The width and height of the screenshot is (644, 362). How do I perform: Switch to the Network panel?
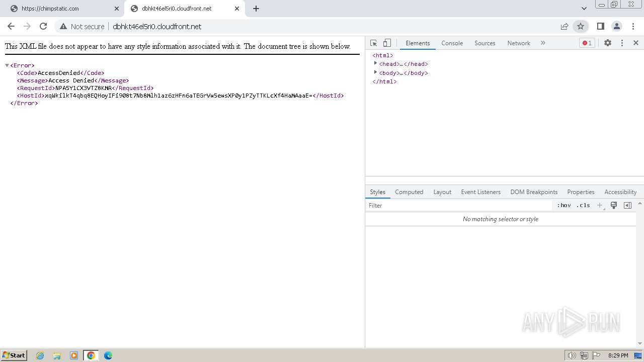pyautogui.click(x=518, y=43)
